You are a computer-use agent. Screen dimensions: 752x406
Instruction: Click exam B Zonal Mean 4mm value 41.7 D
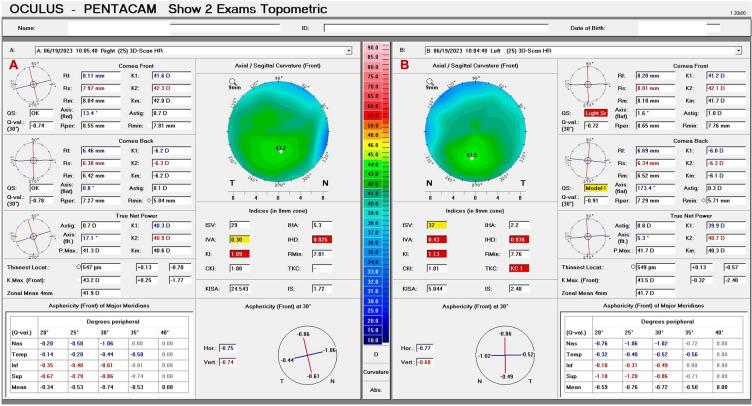[x=656, y=292]
